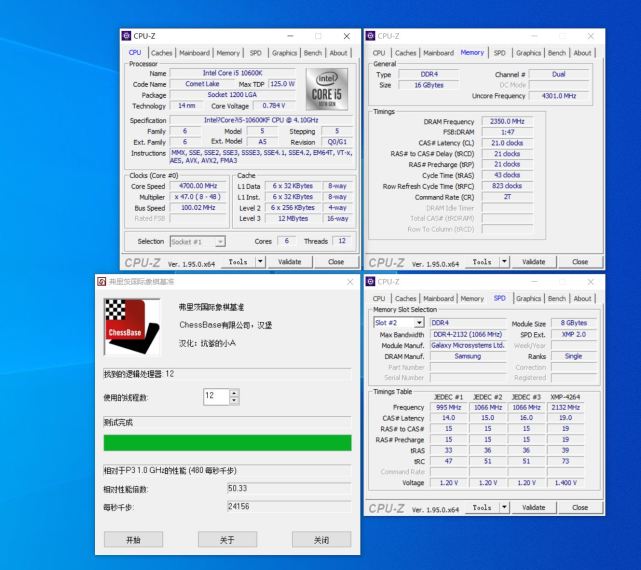Click kilonodes per second value 24156

click(x=289, y=506)
